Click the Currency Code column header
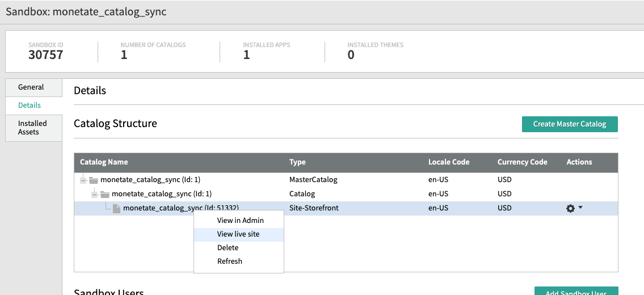This screenshot has width=644, height=295. click(x=523, y=162)
